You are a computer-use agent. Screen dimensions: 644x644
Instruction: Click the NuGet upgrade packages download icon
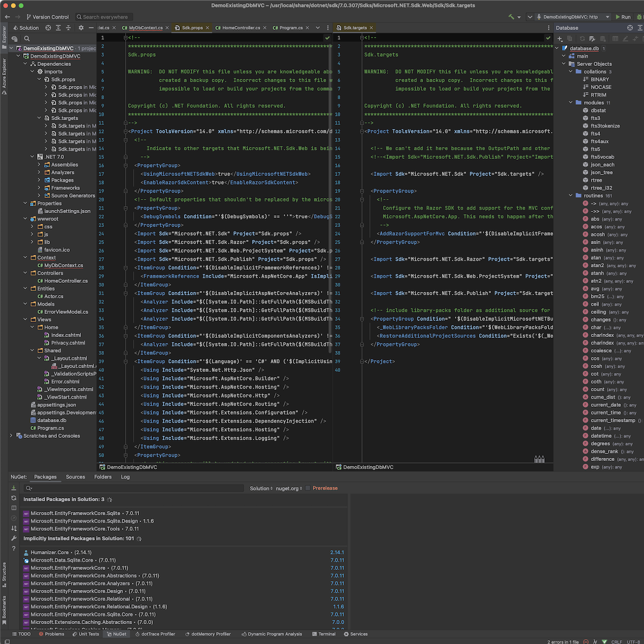14,488
